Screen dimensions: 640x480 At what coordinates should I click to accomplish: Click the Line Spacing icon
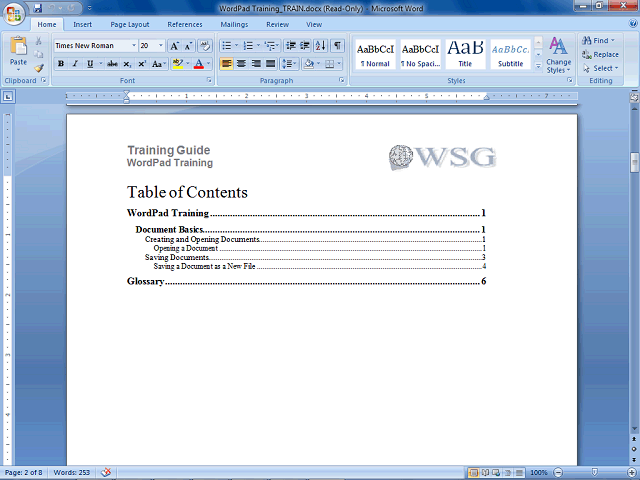click(x=287, y=64)
